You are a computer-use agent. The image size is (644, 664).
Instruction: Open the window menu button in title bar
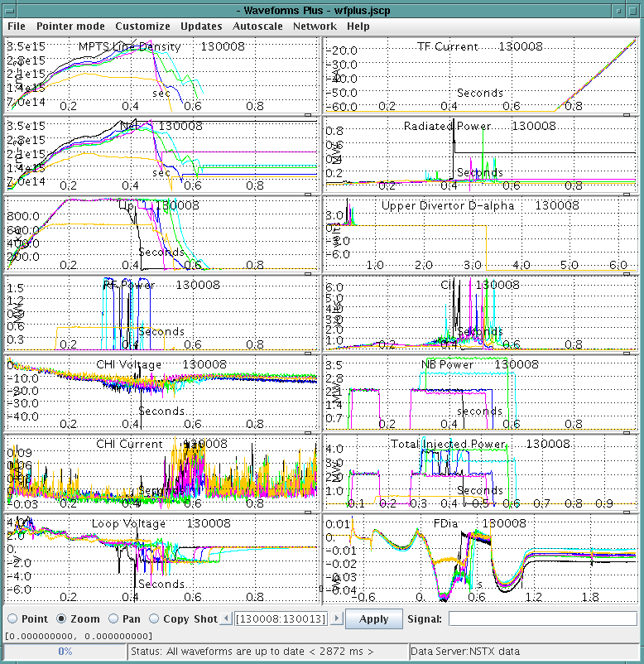[x=8, y=9]
